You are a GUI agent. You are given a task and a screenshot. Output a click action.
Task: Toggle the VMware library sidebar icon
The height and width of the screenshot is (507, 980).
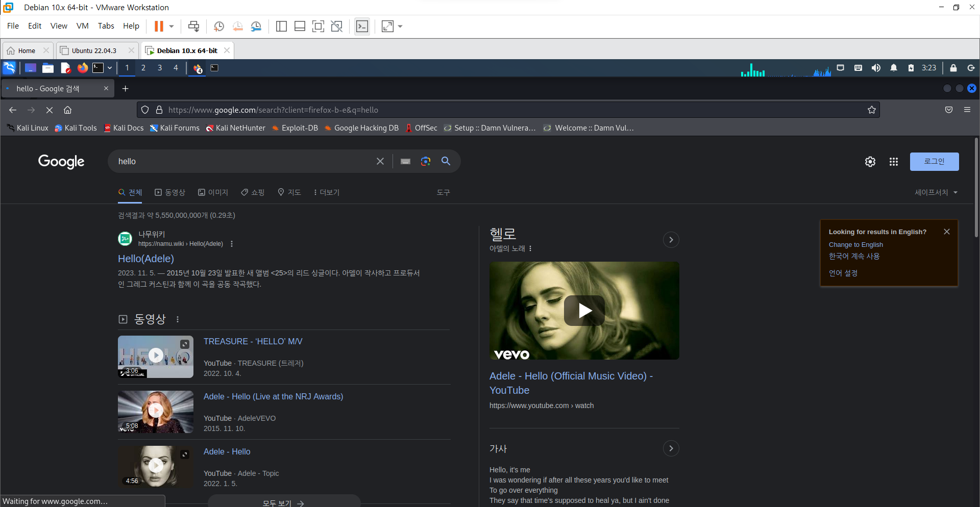tap(281, 26)
